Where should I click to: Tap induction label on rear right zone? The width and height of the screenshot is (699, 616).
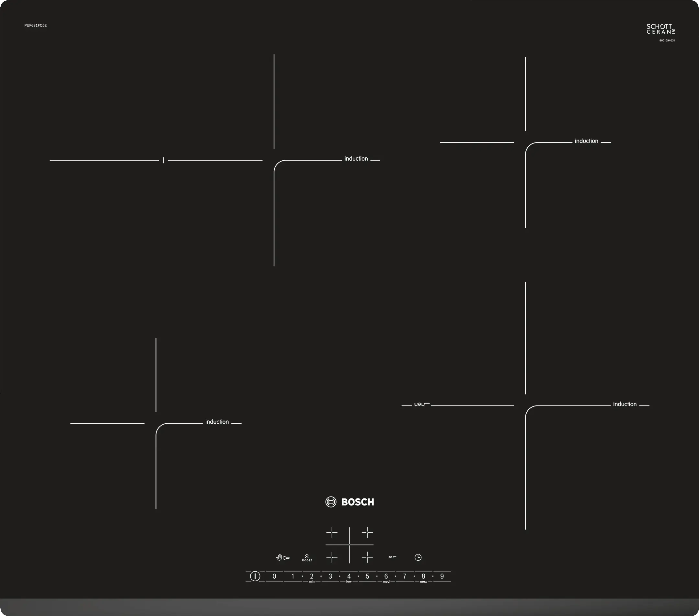586,141
